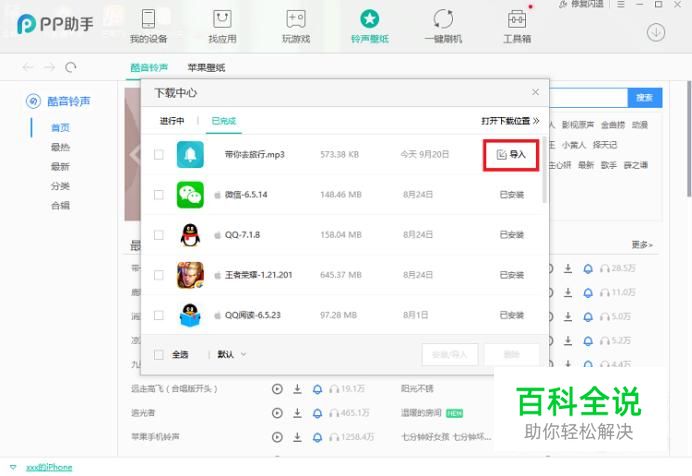Check the 微信-6.5.14 checkbox
Screen dimensions: 692x476
158,195
